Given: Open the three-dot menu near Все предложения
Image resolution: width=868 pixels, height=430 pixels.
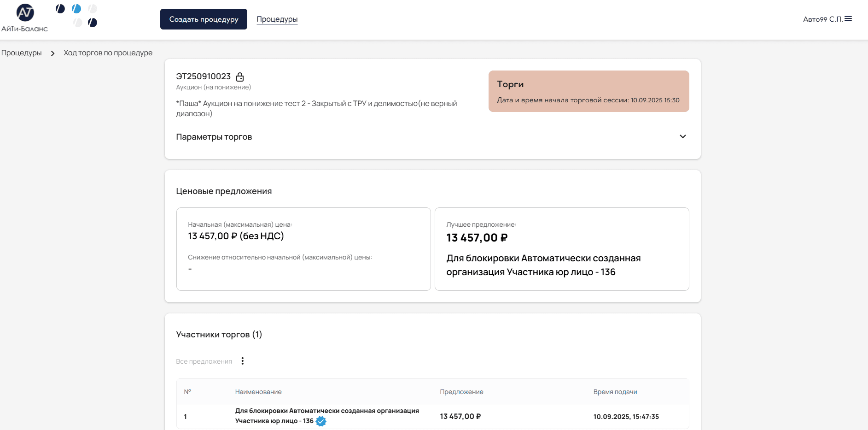Looking at the screenshot, I should tap(243, 361).
